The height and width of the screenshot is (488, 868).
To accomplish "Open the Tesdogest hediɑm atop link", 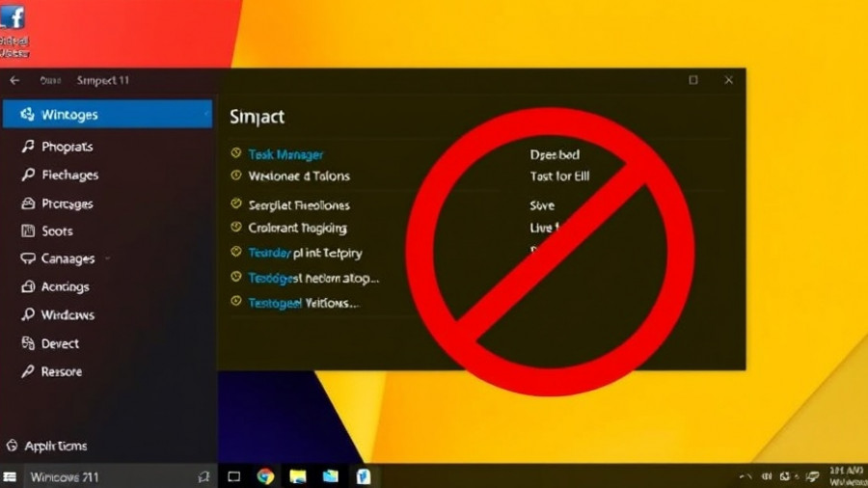I will tap(313, 278).
